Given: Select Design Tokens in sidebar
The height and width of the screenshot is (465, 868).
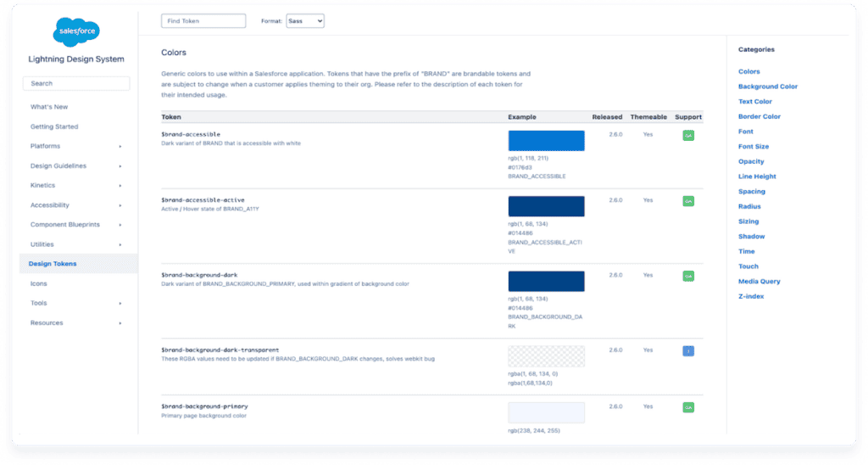Looking at the screenshot, I should pos(53,264).
